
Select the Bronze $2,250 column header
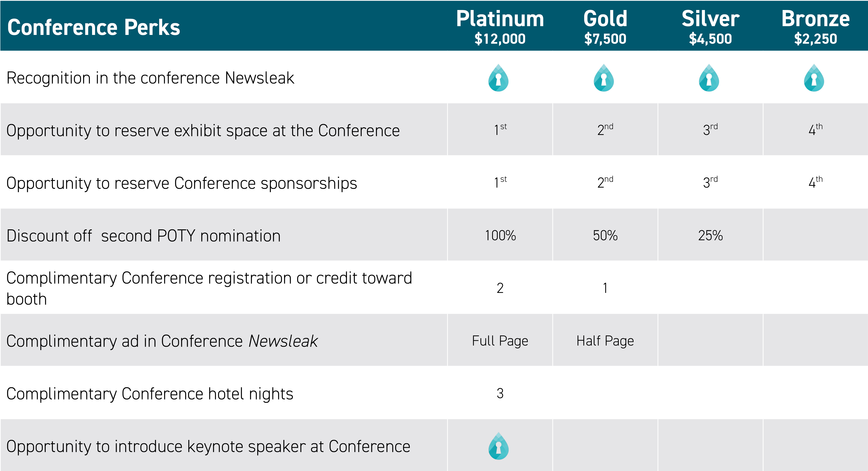pyautogui.click(x=815, y=27)
